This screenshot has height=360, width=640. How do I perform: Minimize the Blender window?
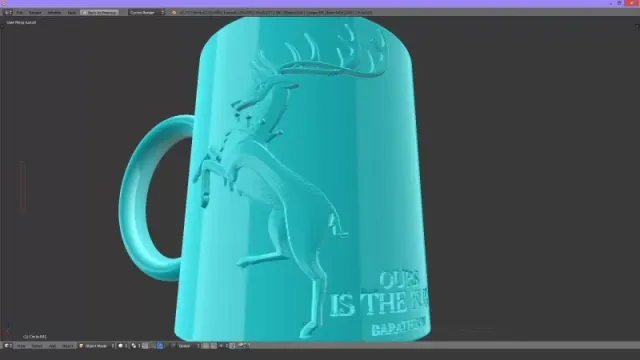point(610,3)
